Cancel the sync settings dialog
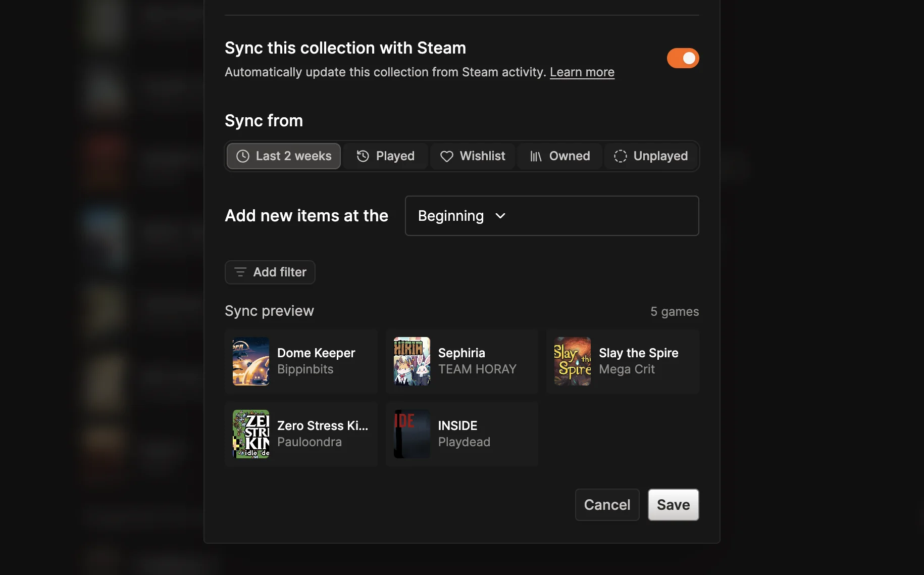924x575 pixels. (607, 505)
